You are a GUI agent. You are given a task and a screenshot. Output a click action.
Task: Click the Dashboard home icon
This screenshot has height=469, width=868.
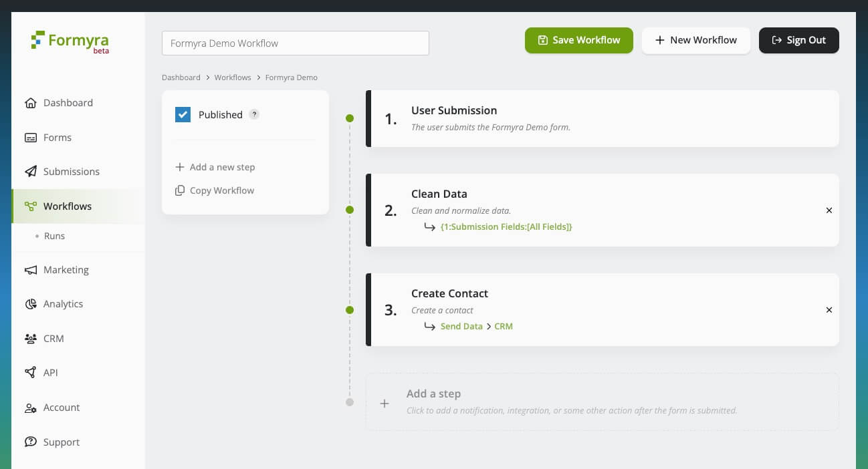31,103
